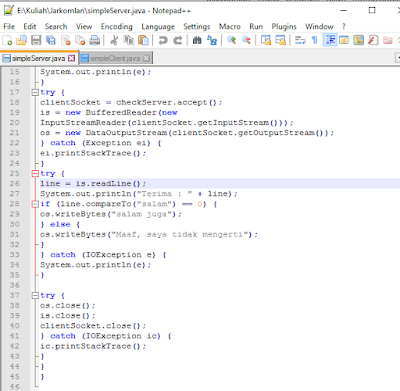
Task: Click the 'InputStreamReader(clientSocket.getInputStream()));' line
Action: pos(167,123)
